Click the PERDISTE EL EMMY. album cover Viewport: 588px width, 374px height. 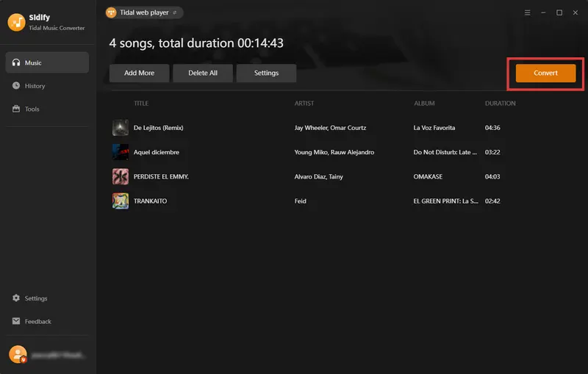pyautogui.click(x=121, y=176)
